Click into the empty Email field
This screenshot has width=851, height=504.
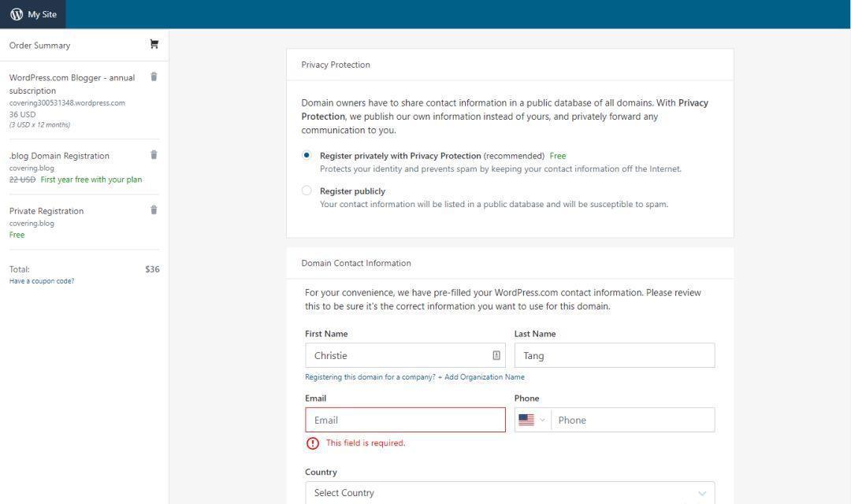(405, 420)
